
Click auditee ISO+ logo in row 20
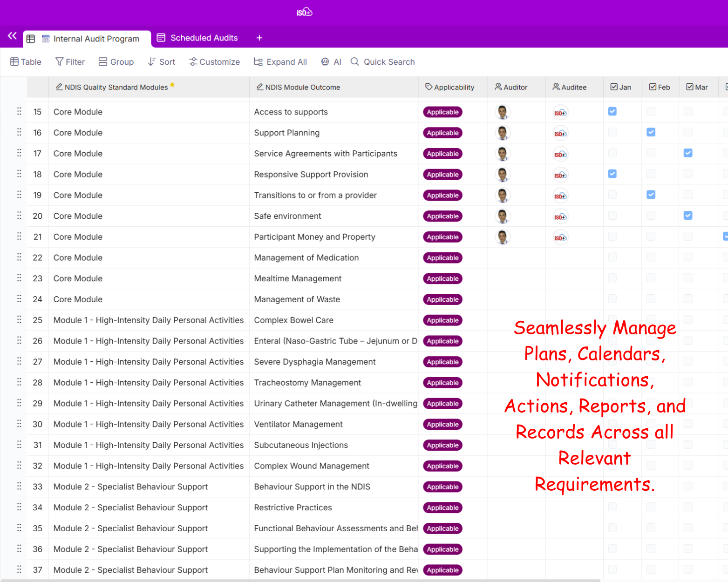560,217
